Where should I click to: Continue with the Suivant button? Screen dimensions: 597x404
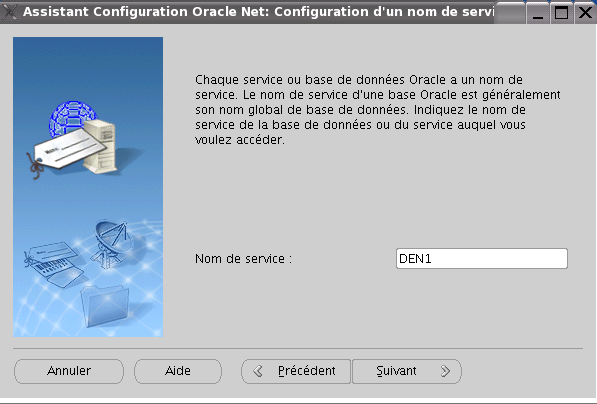click(x=407, y=371)
